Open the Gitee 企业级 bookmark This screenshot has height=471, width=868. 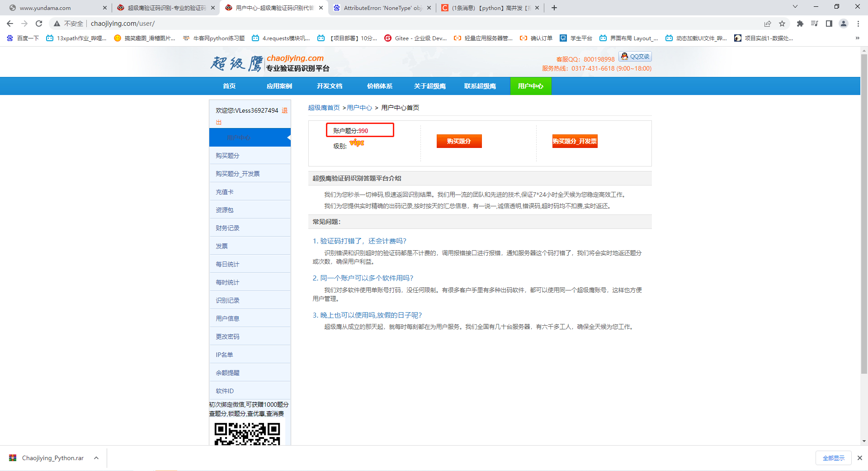click(415, 38)
